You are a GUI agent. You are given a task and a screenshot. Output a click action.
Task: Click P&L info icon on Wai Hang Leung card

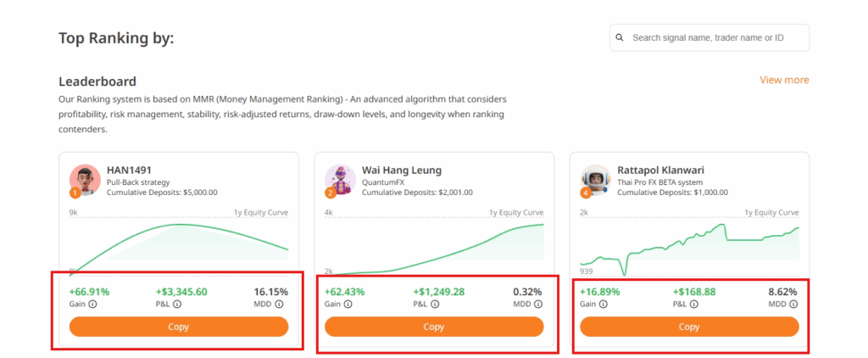click(x=435, y=304)
